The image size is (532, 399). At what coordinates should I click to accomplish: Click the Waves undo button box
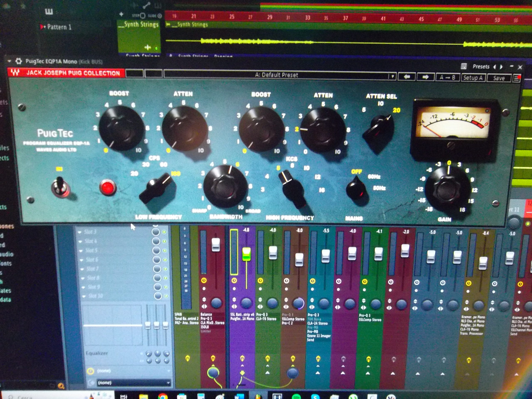[x=134, y=73]
